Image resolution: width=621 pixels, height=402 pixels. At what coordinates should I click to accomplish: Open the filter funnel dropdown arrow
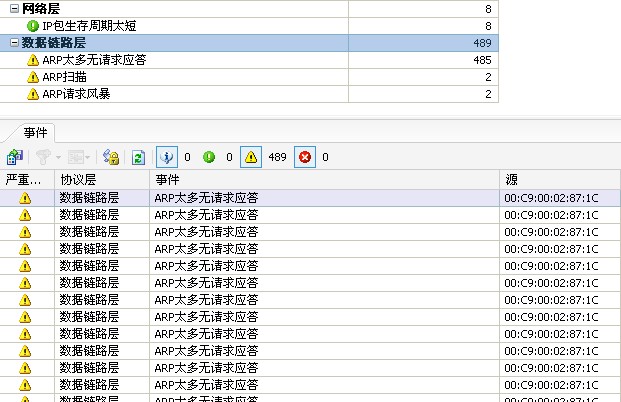pyautogui.click(x=58, y=157)
